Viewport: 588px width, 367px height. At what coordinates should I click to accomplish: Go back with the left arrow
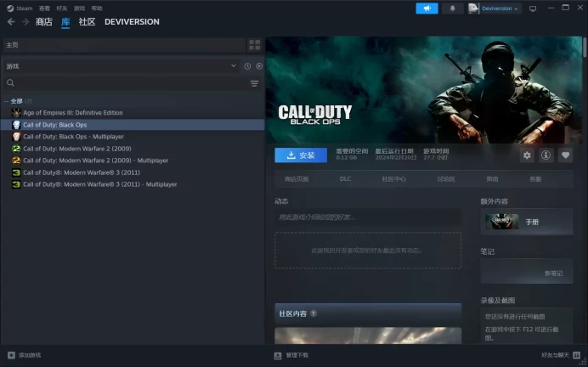tap(11, 22)
